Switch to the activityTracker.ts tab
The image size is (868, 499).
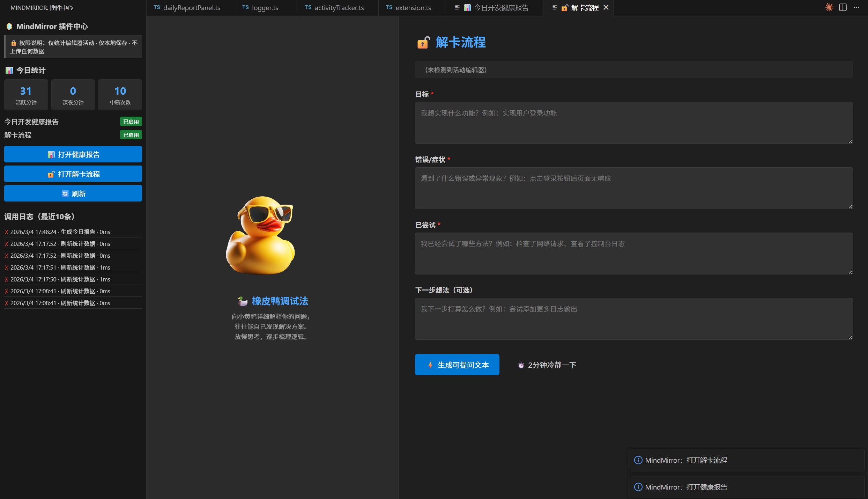pos(339,8)
